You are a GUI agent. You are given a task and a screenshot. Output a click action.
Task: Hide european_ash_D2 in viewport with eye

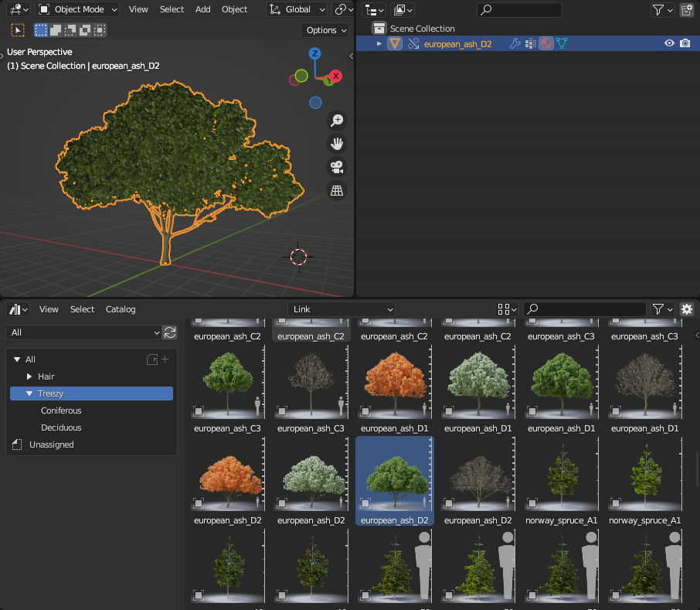(669, 44)
